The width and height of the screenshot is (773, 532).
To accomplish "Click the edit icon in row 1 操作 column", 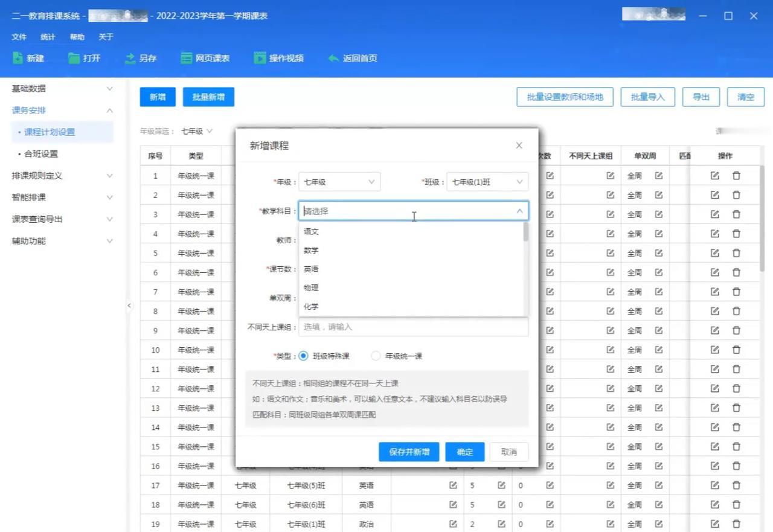I will coord(715,176).
